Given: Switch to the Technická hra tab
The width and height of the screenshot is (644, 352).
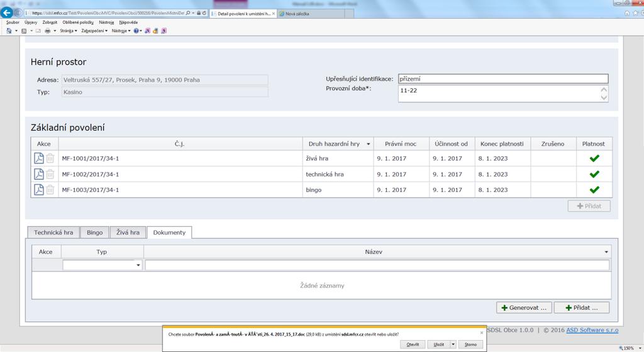Looking at the screenshot, I should [53, 232].
